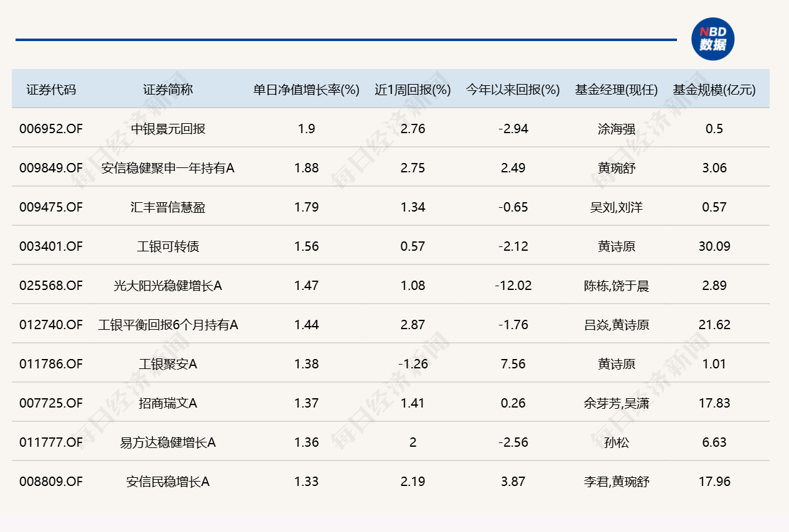This screenshot has width=789, height=532.
Task: Select year-to-date return 0.26
Action: tap(513, 403)
